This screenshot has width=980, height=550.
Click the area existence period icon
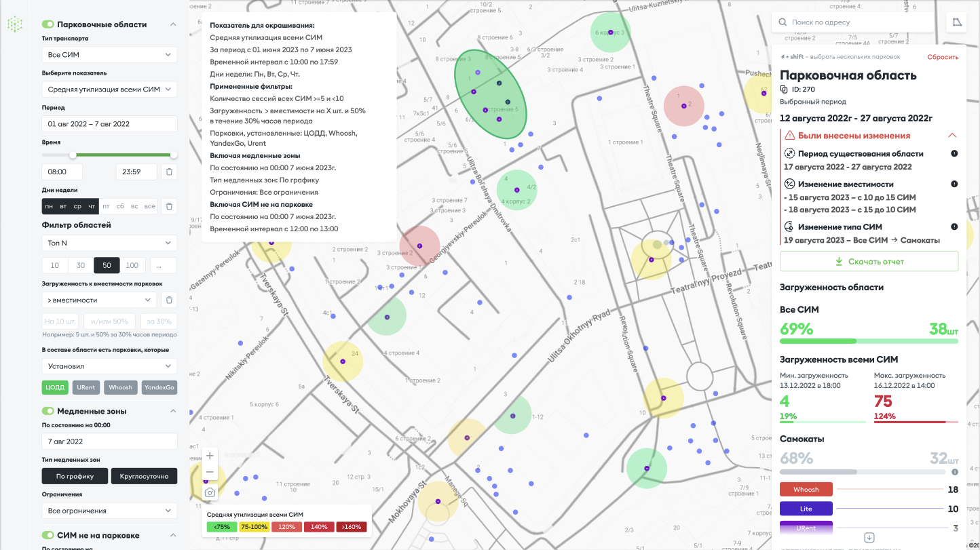tap(789, 153)
